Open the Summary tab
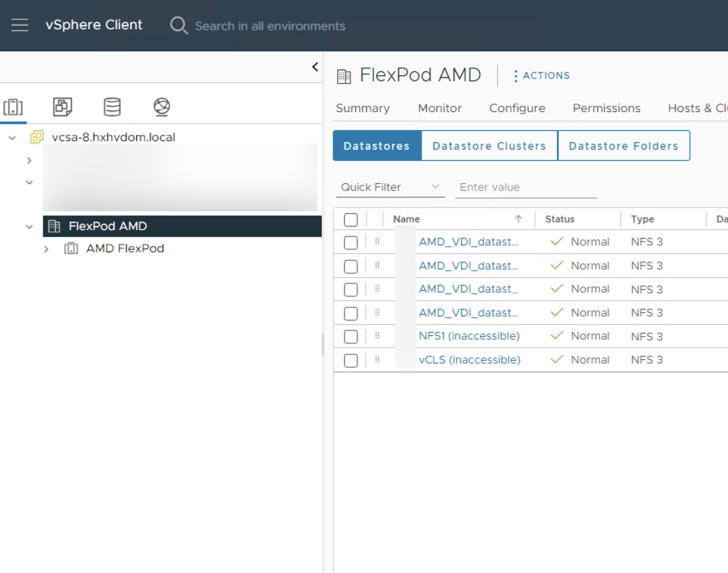Image resolution: width=728 pixels, height=573 pixels. 363,108
